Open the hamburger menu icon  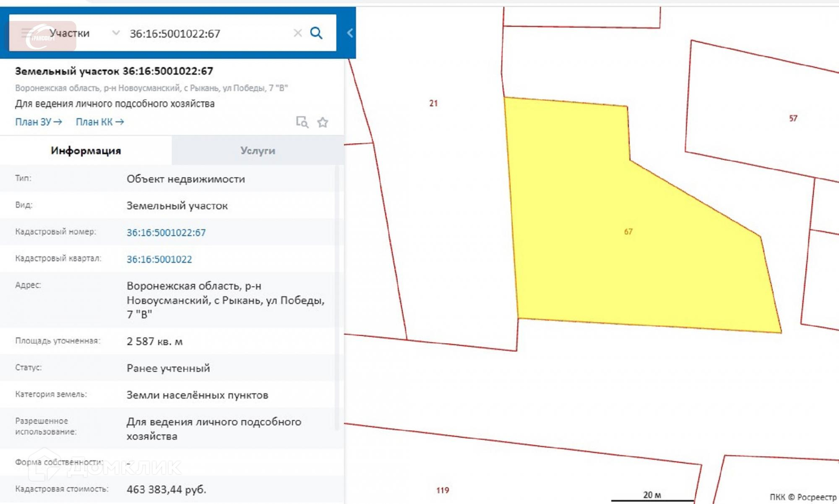pyautogui.click(x=26, y=33)
